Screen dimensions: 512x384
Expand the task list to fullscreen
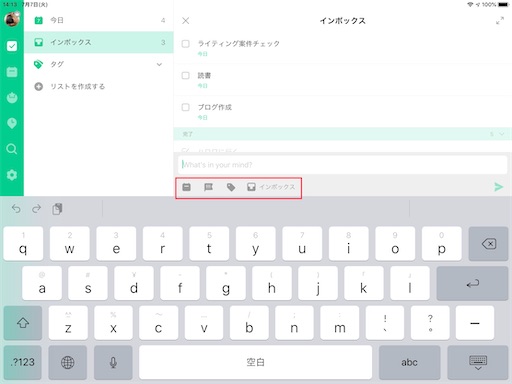click(x=500, y=21)
